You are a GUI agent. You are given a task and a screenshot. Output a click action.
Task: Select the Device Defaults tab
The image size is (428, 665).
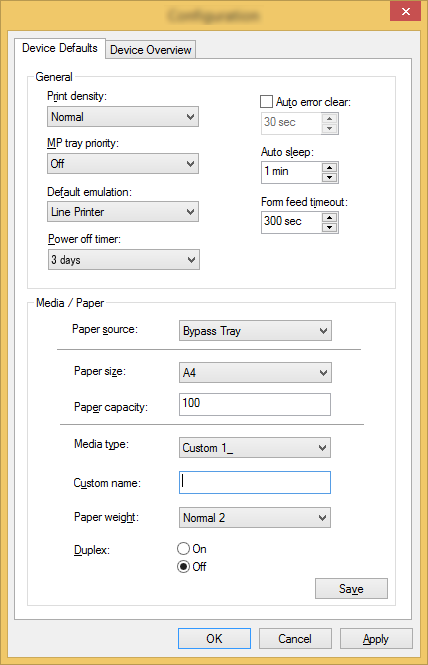[60, 48]
